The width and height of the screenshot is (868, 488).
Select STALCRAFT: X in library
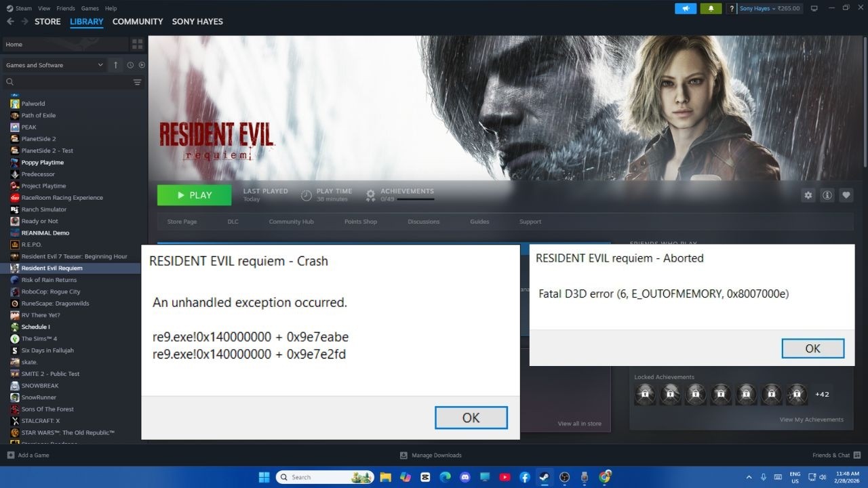(x=40, y=421)
